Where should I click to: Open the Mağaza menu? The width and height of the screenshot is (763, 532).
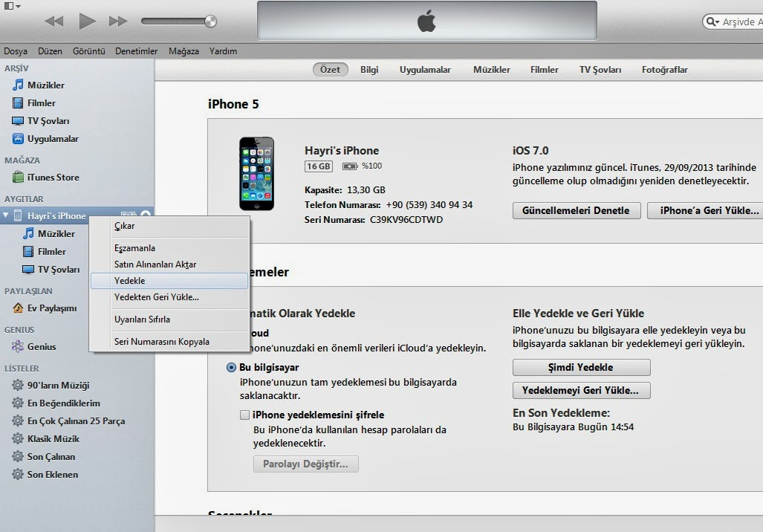184,51
